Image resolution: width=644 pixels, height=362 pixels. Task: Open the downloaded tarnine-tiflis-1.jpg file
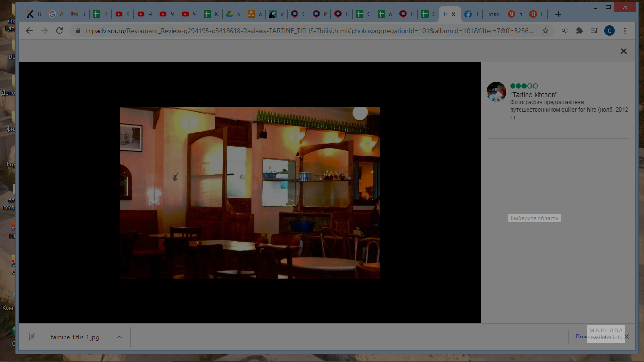tap(74, 337)
